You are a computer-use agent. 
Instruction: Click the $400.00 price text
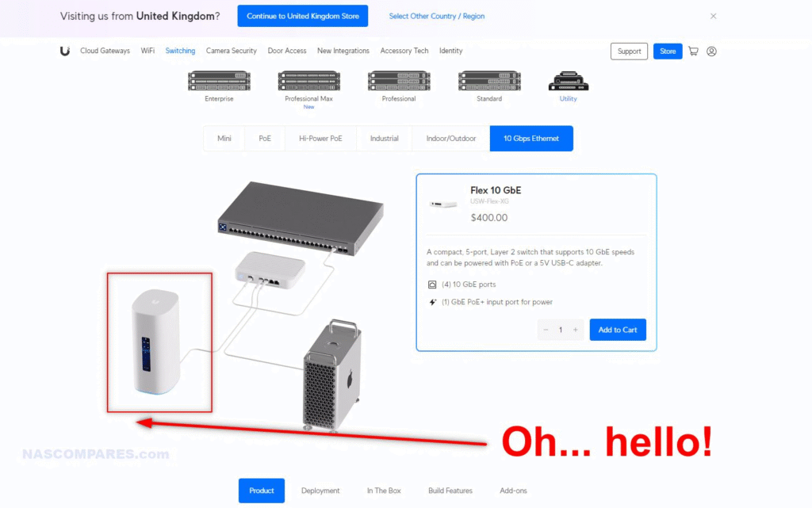pos(488,218)
